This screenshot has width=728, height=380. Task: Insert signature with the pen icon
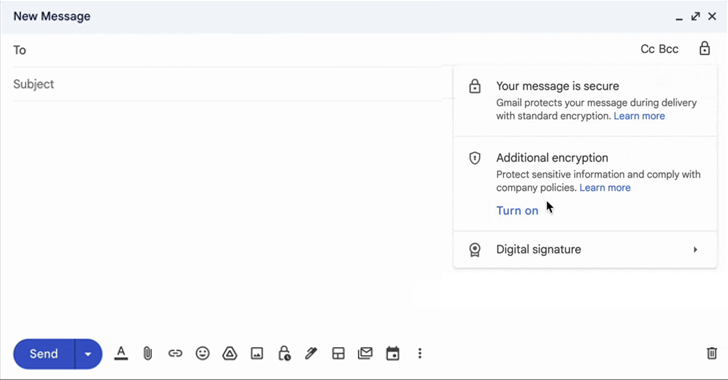(x=311, y=354)
